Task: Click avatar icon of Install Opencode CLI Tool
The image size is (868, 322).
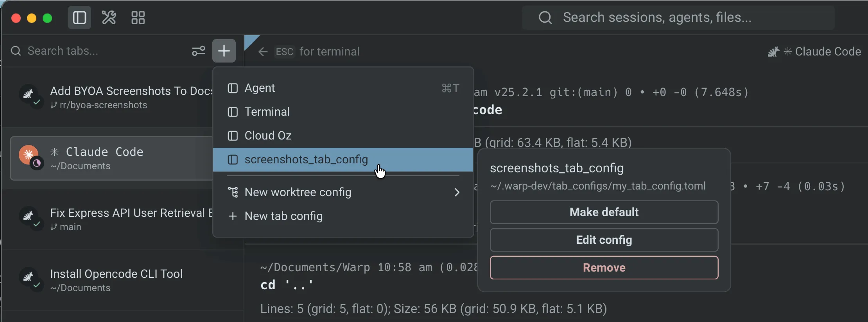Action: tap(29, 277)
